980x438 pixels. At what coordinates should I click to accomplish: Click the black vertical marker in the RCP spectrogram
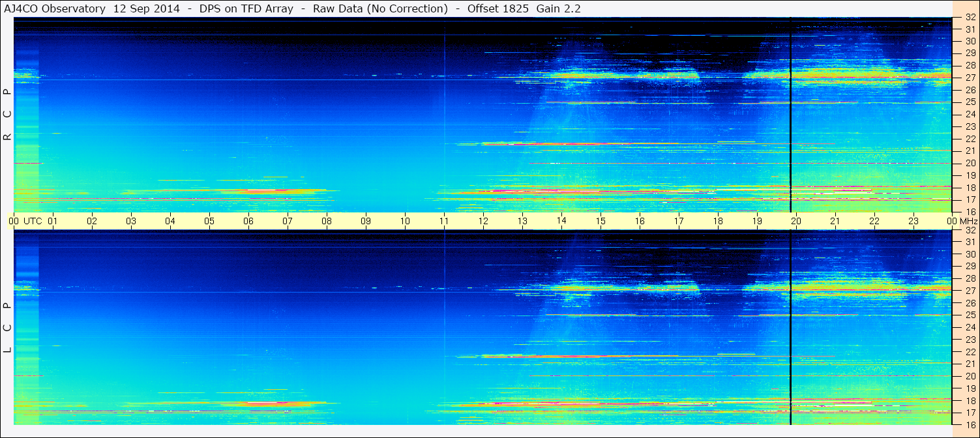coord(790,115)
